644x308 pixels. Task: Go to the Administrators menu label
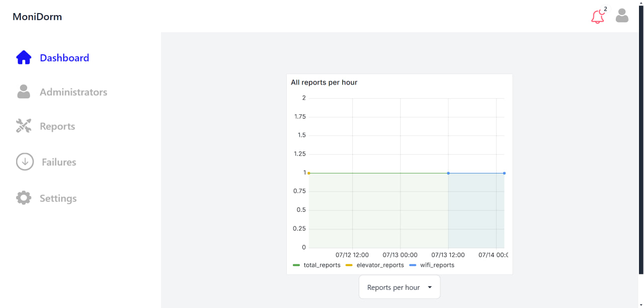tap(73, 92)
